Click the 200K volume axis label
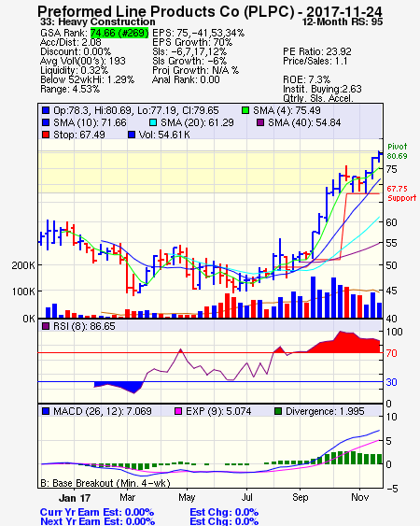The height and width of the screenshot is (526, 420). pyautogui.click(x=23, y=265)
